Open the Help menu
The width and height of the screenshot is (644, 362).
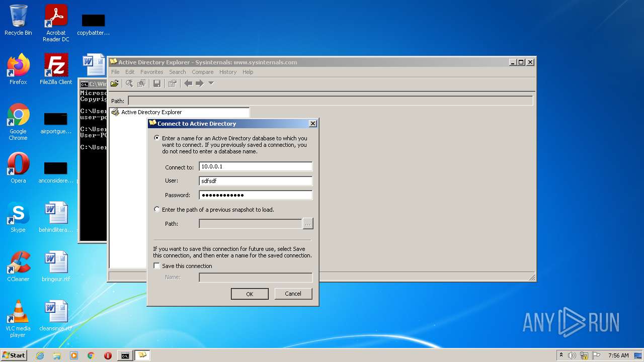248,72
